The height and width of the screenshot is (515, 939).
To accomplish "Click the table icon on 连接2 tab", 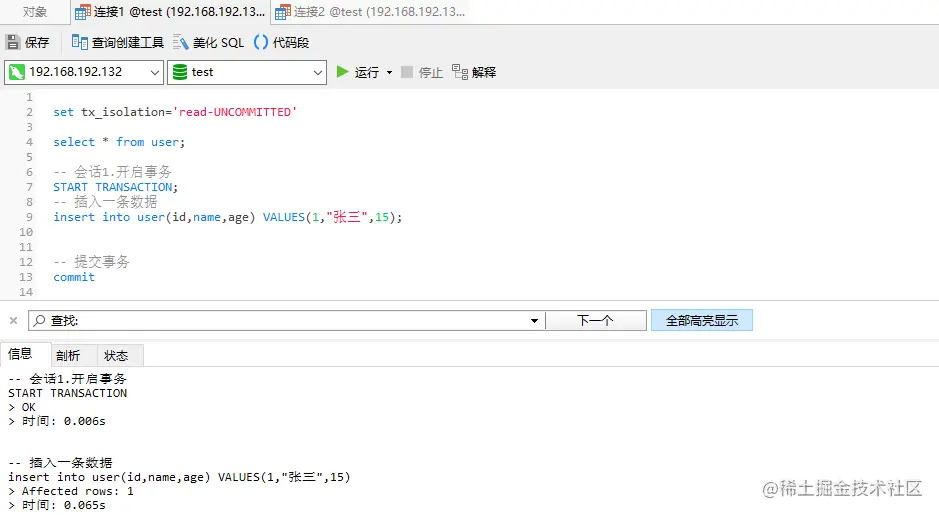I will (283, 12).
